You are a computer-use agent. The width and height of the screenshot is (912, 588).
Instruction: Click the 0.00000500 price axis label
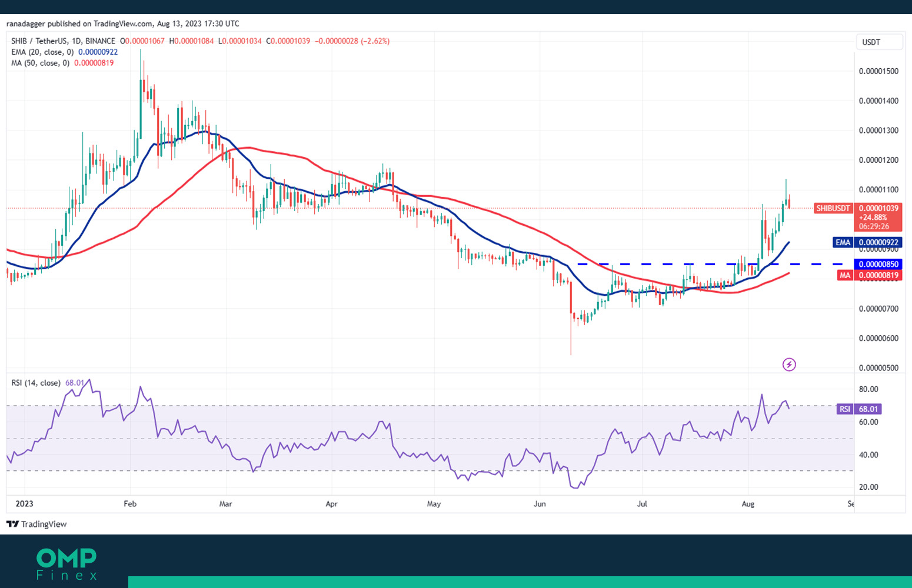(878, 368)
